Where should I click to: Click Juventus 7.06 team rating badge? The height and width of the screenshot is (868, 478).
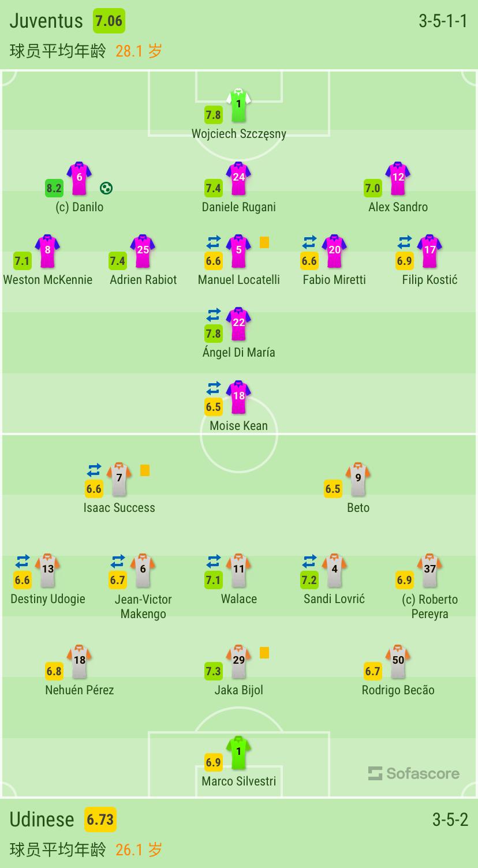click(x=109, y=21)
